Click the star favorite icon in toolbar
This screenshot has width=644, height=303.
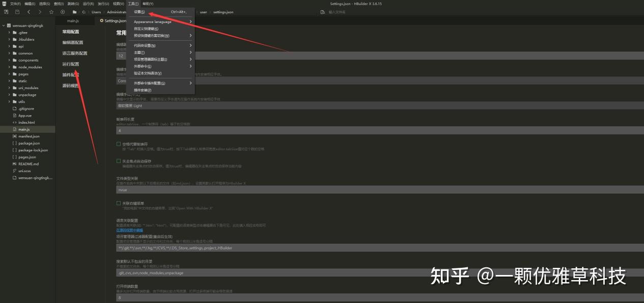pyautogui.click(x=51, y=12)
